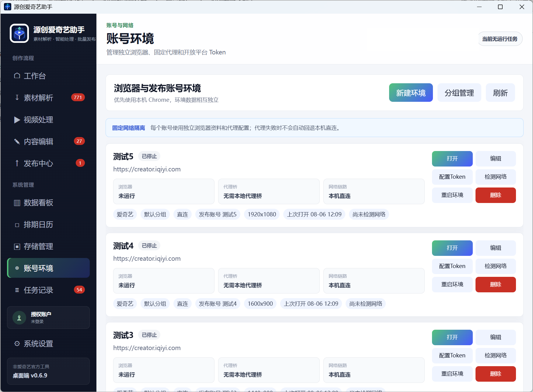Open 数据看板 page
The image size is (533, 392).
click(48, 203)
